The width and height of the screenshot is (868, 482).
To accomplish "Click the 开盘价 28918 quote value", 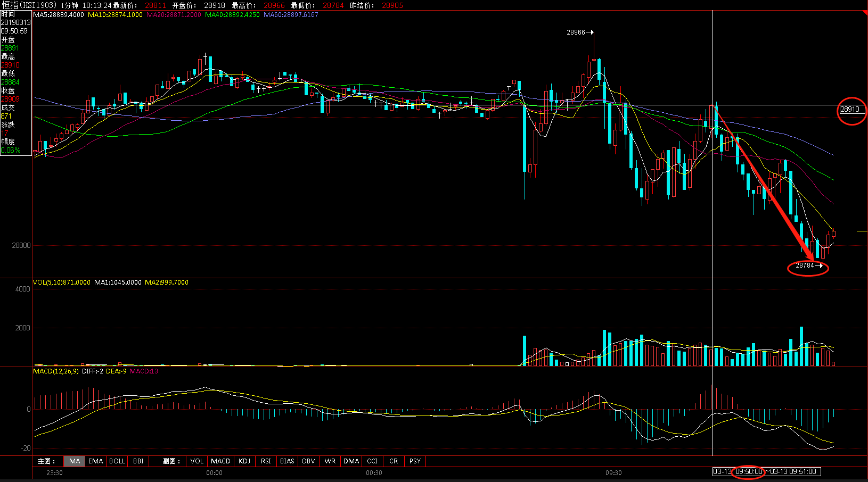I will (x=215, y=5).
